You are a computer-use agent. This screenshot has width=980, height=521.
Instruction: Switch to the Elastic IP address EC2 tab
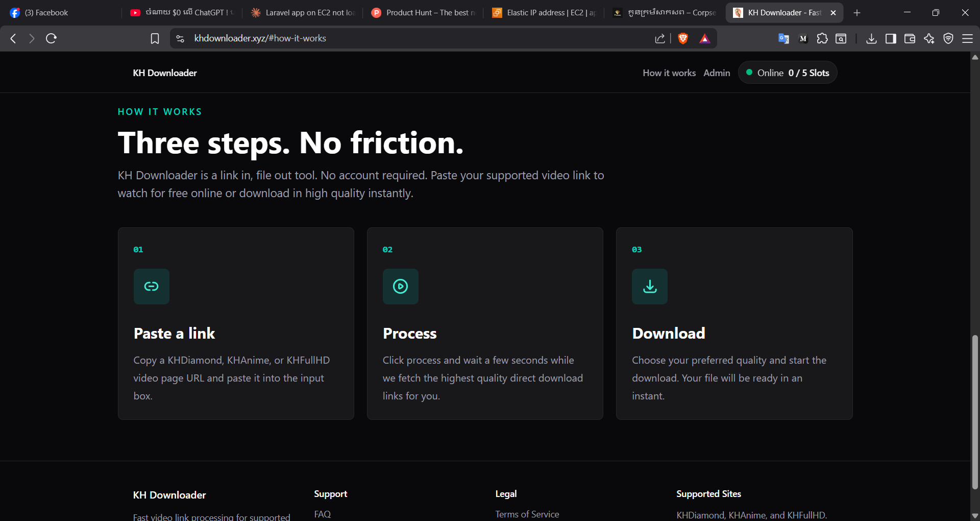(x=544, y=13)
